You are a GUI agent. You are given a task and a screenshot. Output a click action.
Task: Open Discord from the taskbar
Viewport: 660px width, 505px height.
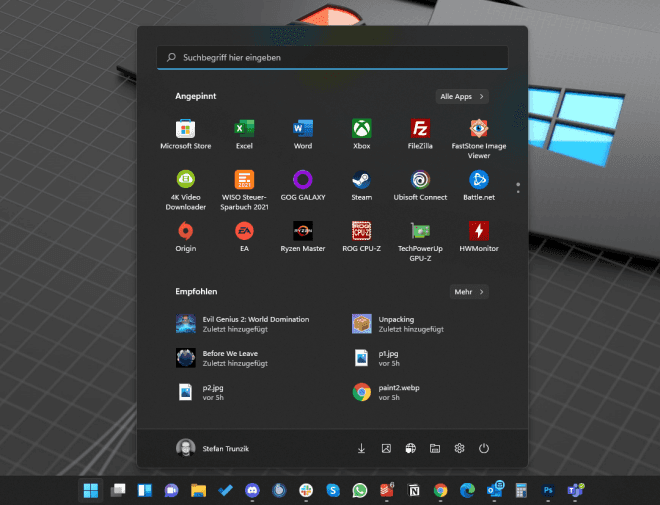click(x=252, y=490)
